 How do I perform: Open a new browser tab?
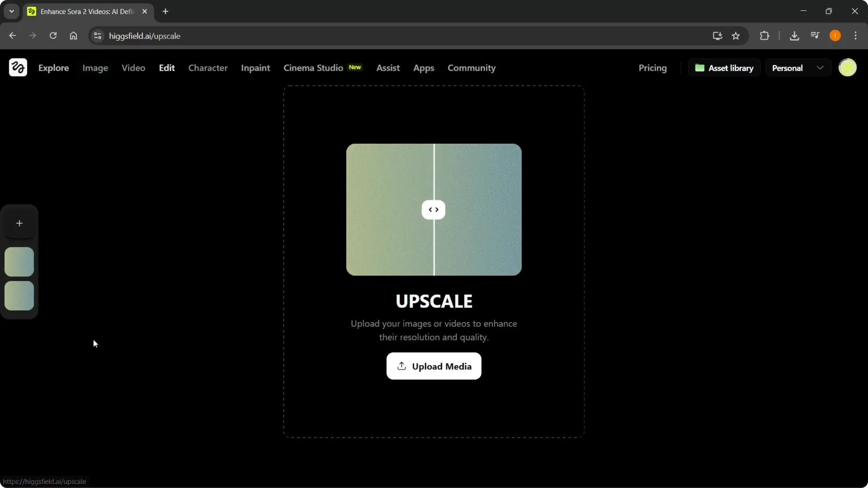click(165, 11)
